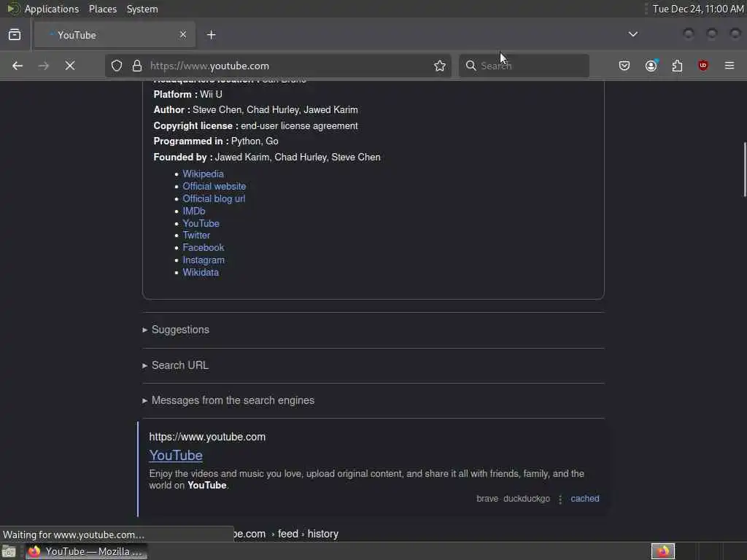747x560 pixels.
Task: Click the 'Author :' text line
Action: 255,109
